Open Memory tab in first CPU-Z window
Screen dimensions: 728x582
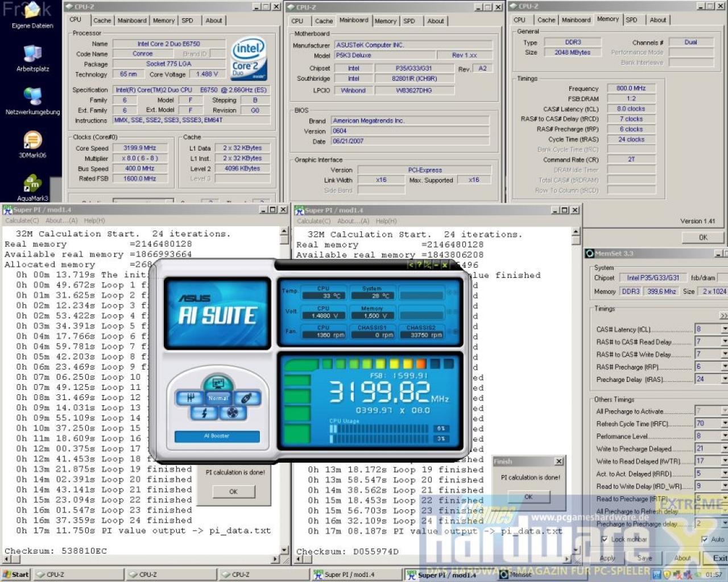[x=164, y=20]
